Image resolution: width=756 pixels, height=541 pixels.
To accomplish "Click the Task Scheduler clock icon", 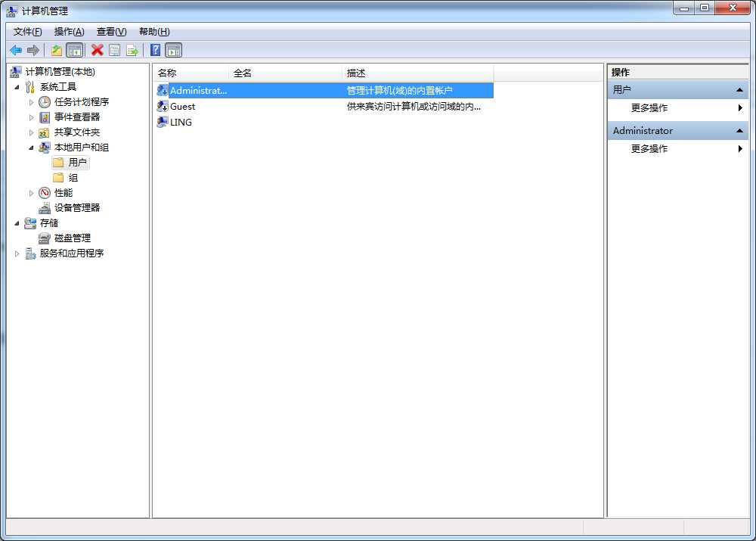I will pos(45,102).
